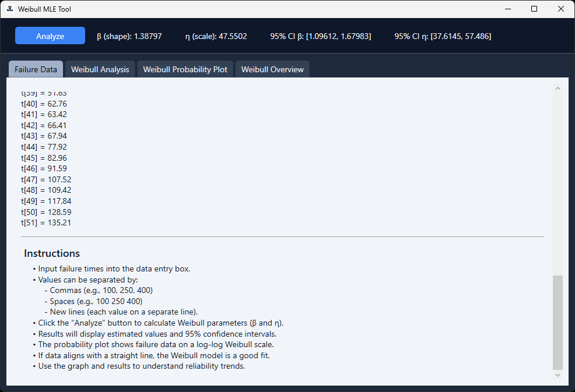Click the vertical scrollbar thumb
The height and width of the screenshot is (392, 575).
tap(558, 322)
